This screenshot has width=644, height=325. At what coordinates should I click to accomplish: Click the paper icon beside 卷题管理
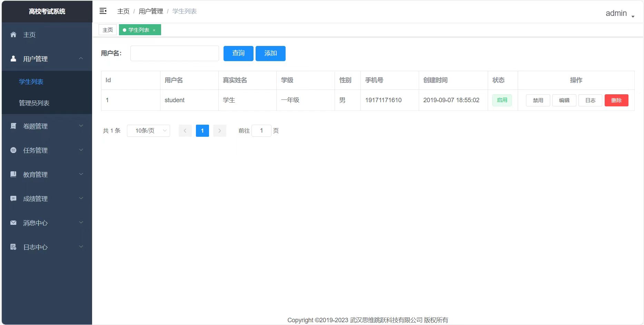click(x=13, y=126)
